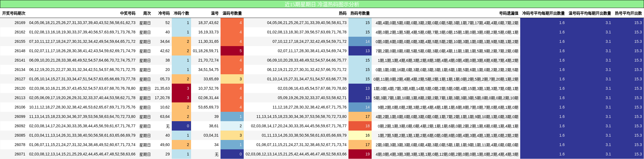Click warm number 39 in row 26099
This screenshot has width=644, height=159.
coord(216,116)
